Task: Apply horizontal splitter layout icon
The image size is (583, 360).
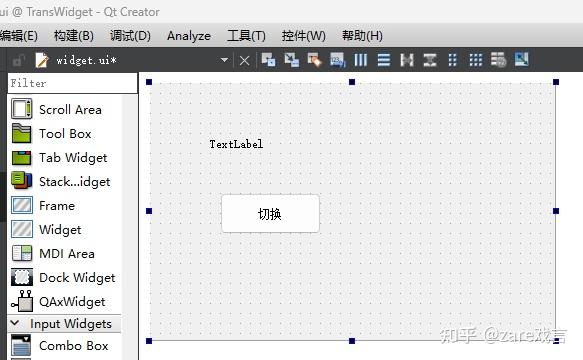Action: 407,60
